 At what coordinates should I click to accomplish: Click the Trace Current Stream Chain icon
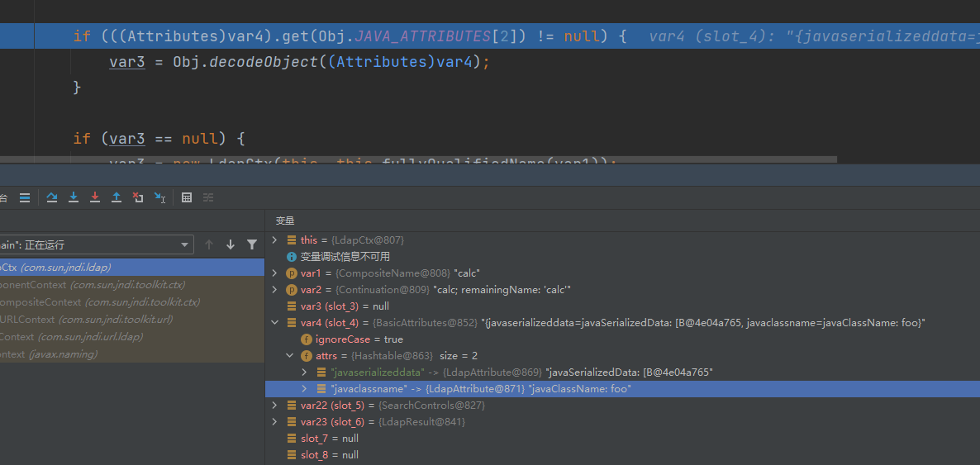tap(208, 197)
